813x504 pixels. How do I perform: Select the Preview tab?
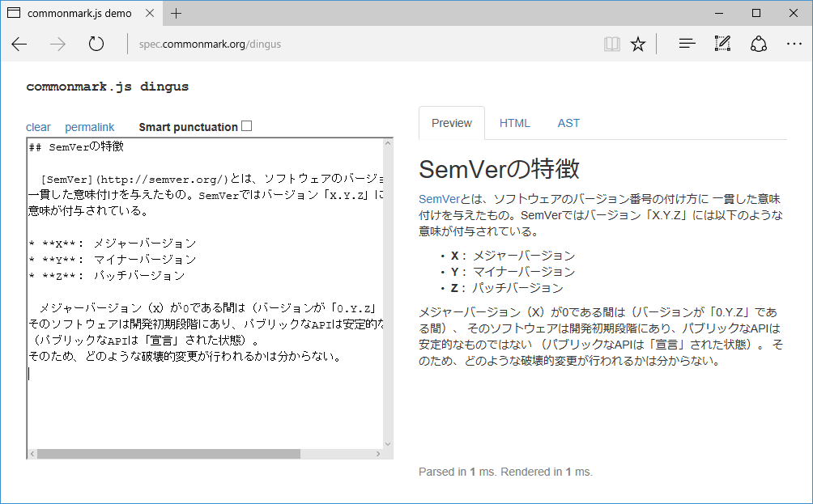(451, 123)
